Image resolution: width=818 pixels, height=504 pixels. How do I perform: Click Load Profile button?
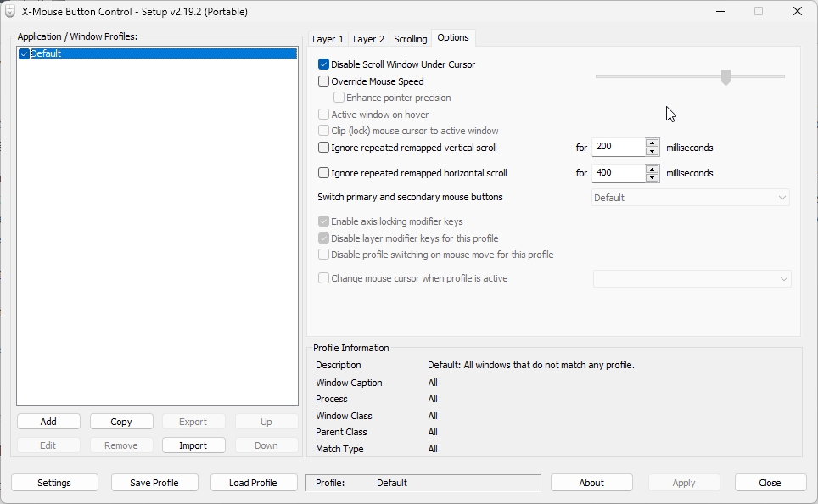(254, 483)
